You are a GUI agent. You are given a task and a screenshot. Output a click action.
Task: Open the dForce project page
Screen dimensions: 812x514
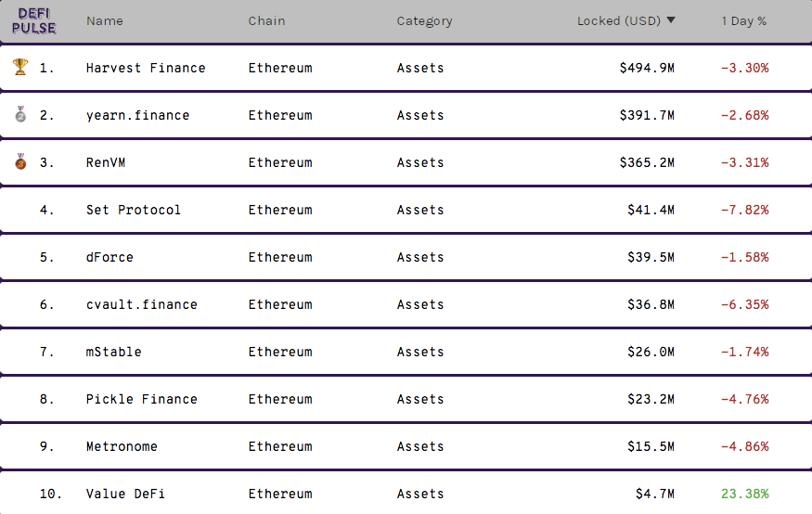pyautogui.click(x=110, y=257)
